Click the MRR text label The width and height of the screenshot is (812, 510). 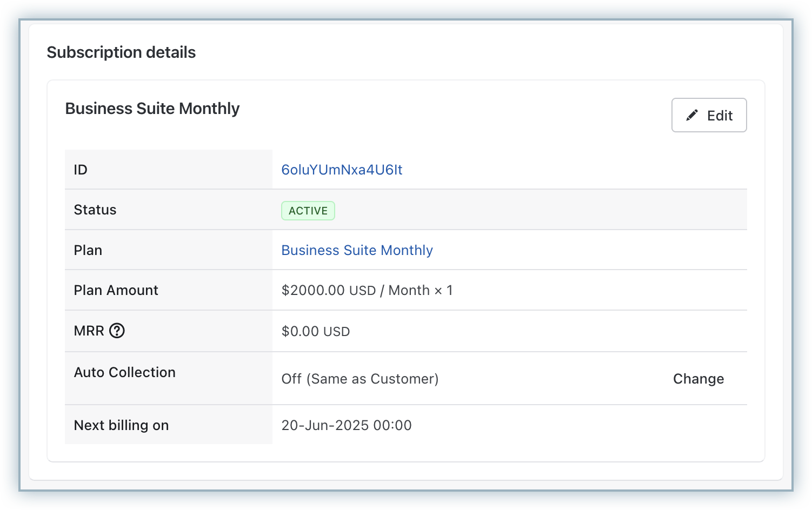(x=89, y=331)
